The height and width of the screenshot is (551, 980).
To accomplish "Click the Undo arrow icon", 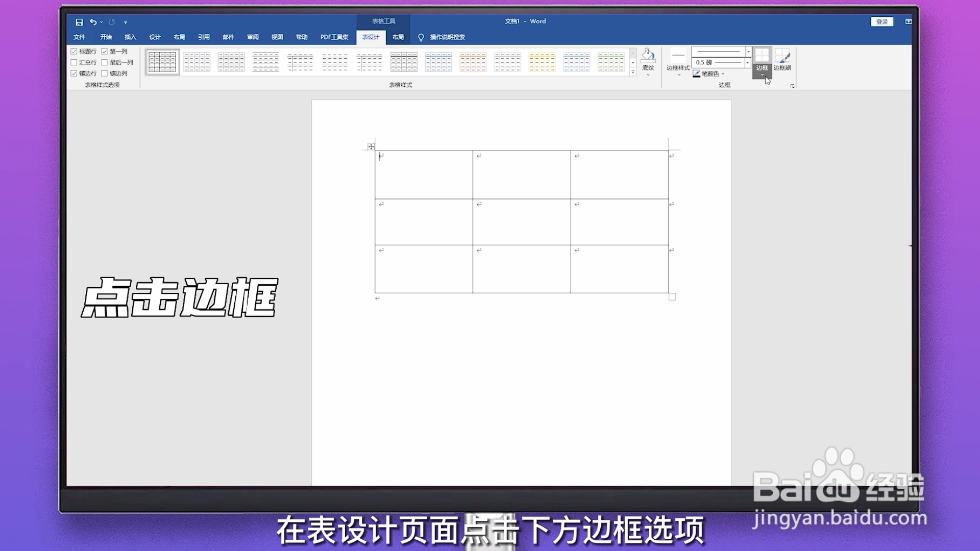I will pos(93,22).
